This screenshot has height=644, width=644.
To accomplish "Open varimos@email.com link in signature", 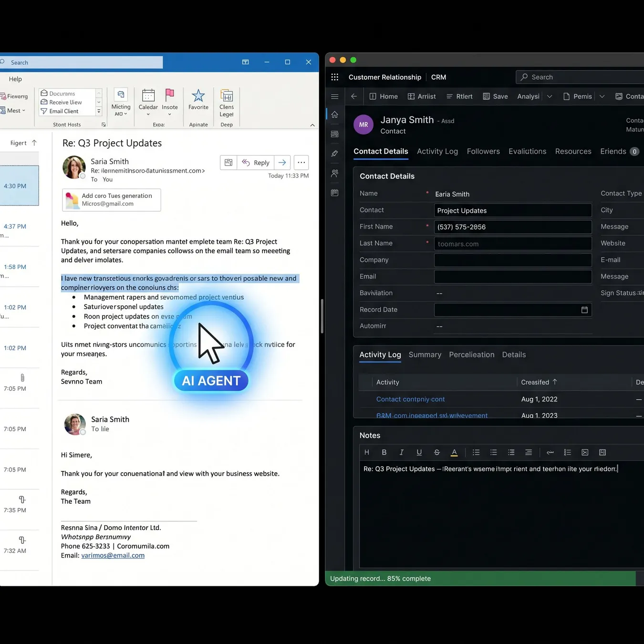I will coord(113,555).
